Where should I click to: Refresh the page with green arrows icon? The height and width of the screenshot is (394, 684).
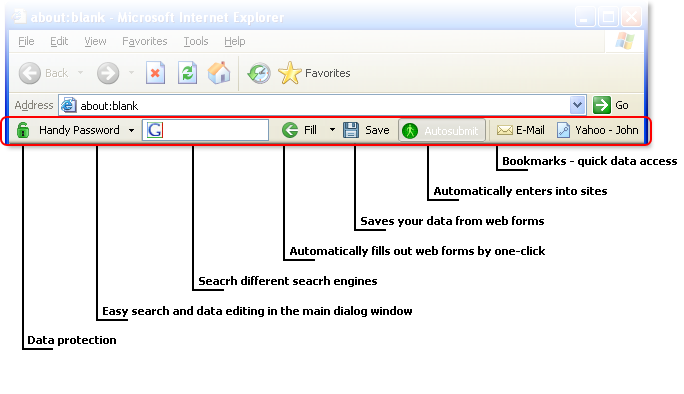pos(188,73)
